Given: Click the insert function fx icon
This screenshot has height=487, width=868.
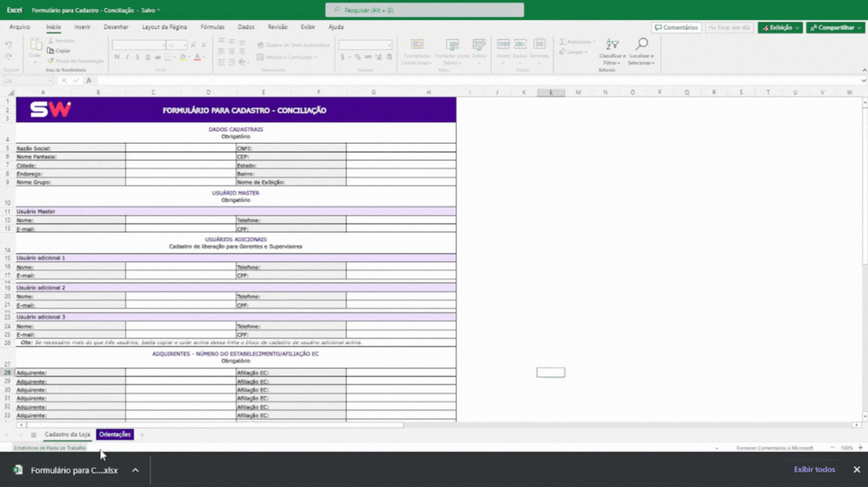Looking at the screenshot, I should pyautogui.click(x=88, y=81).
